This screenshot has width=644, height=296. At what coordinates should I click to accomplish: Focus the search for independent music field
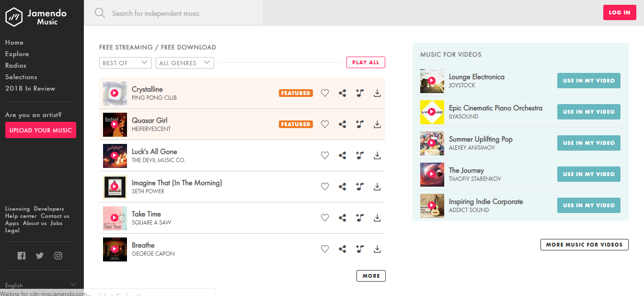182,13
